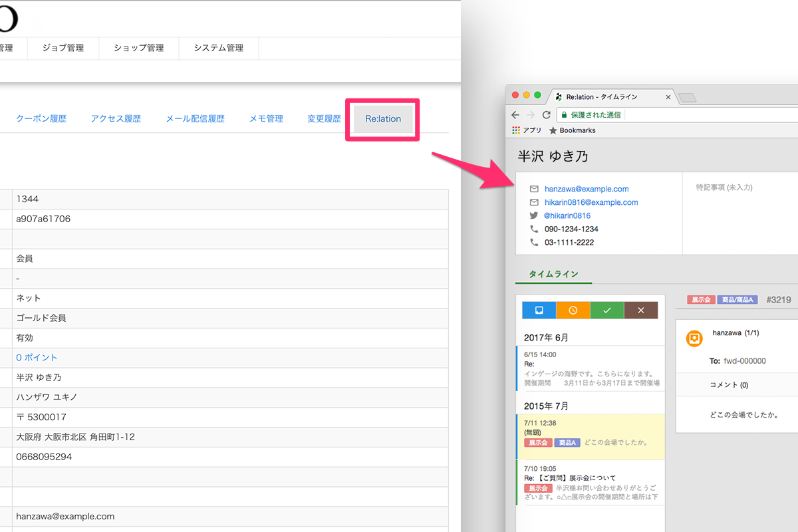
Task: Click the 展示会 tag in the 7/11 entry
Action: (538, 442)
